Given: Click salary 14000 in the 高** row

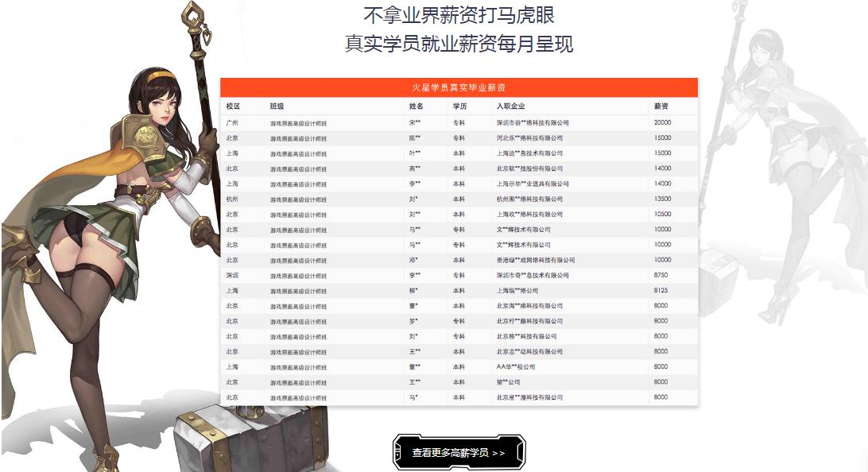Looking at the screenshot, I should (662, 168).
